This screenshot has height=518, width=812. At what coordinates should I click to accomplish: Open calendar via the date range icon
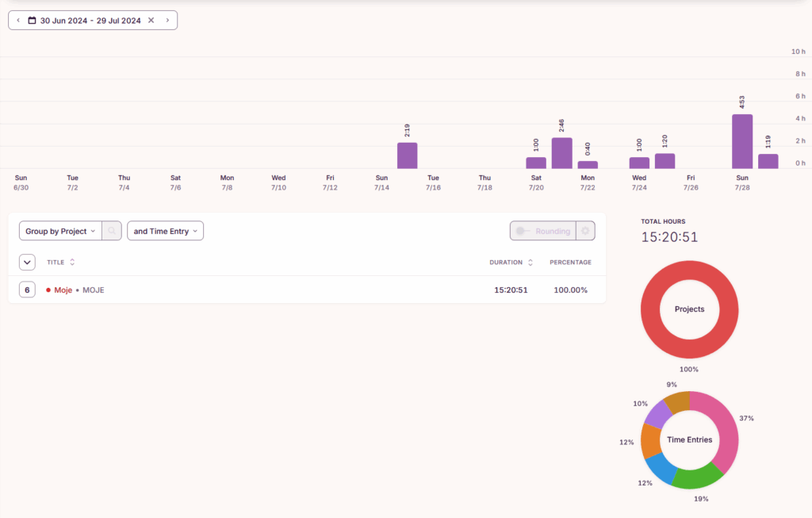click(x=33, y=21)
